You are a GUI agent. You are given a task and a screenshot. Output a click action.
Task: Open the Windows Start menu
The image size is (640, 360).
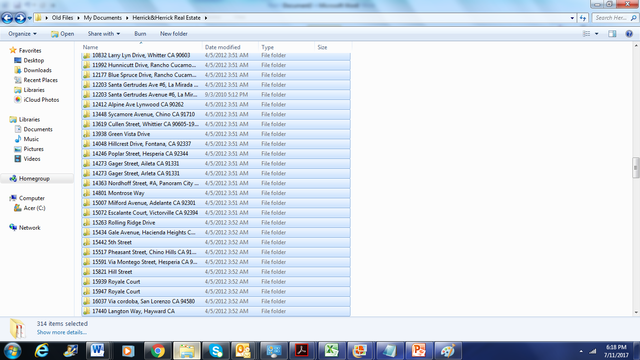coord(12,351)
